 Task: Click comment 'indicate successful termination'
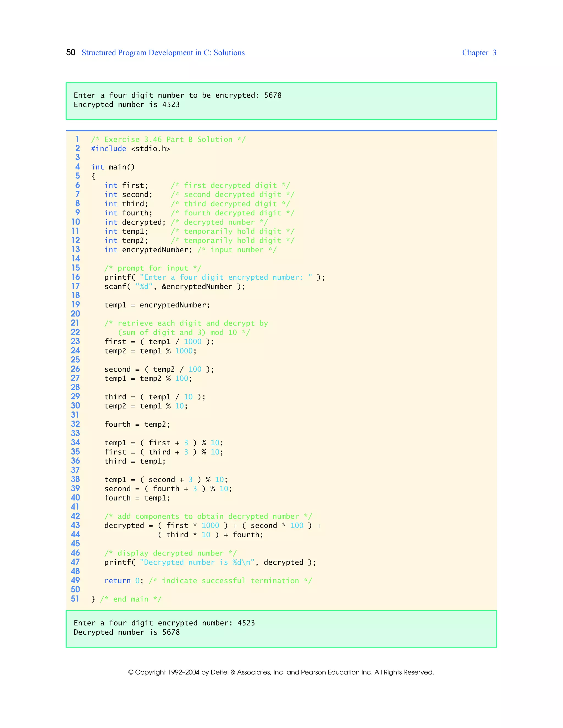pos(230,581)
